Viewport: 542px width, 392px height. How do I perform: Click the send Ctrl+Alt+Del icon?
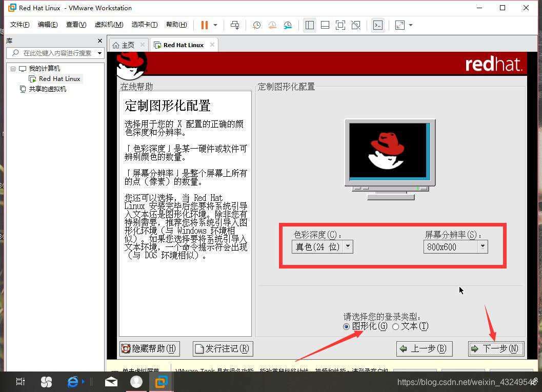pyautogui.click(x=235, y=25)
